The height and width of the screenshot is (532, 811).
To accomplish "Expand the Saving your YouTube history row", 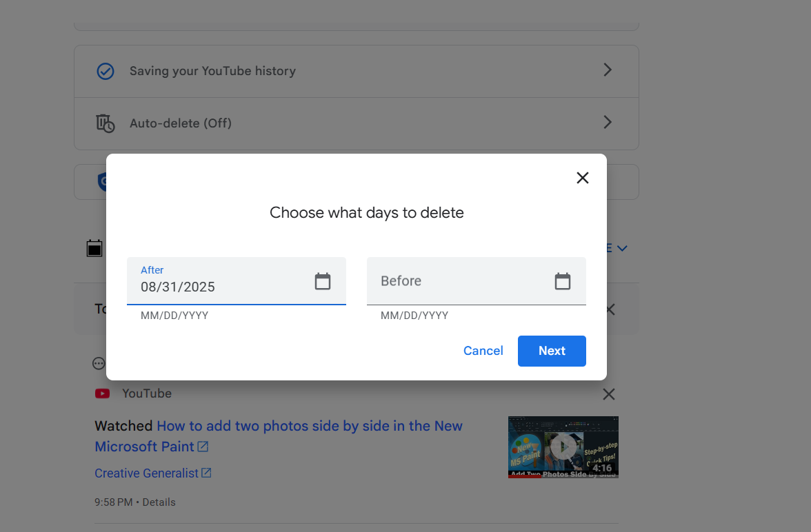I will click(x=607, y=70).
